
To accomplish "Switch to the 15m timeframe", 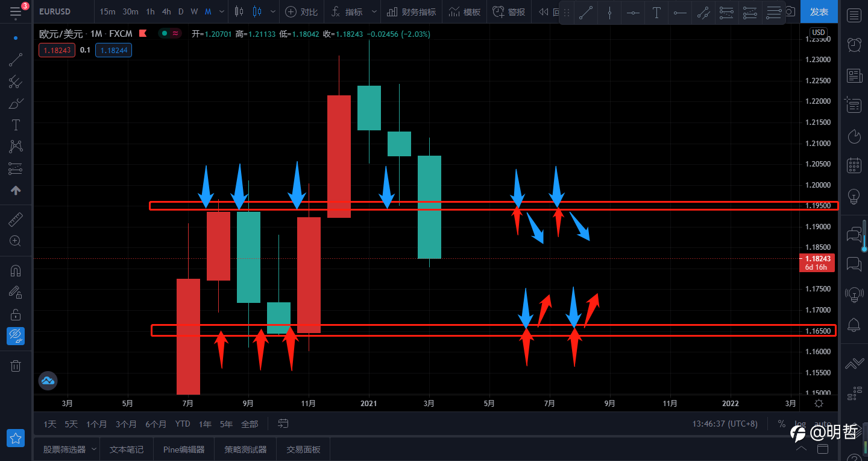I will point(108,11).
